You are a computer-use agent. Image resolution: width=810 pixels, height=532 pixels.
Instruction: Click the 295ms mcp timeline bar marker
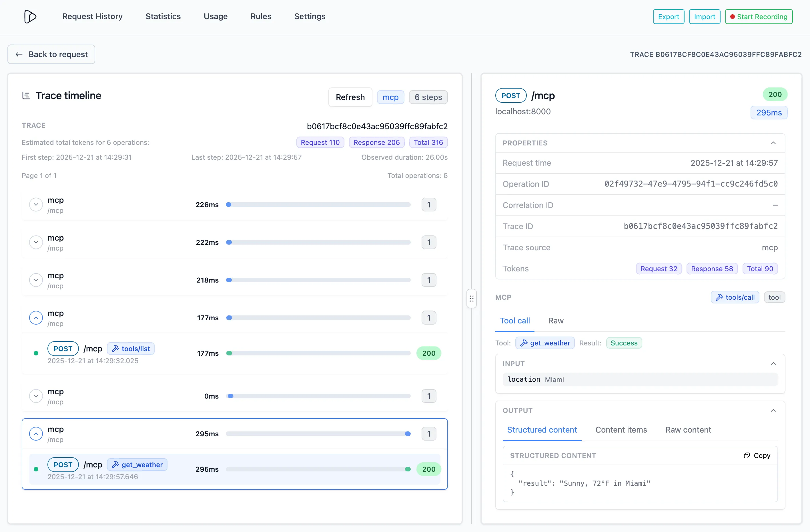408,434
